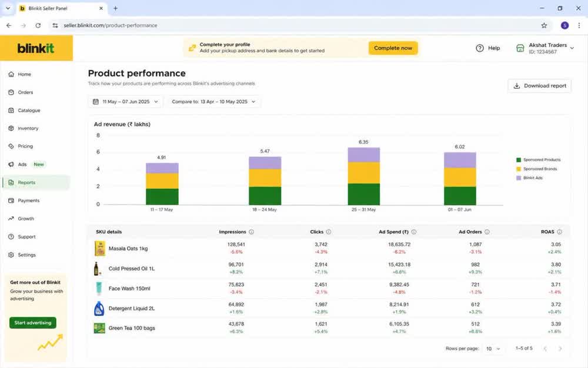
Task: Click the Sponsored Products green legend swatch
Action: pos(519,160)
